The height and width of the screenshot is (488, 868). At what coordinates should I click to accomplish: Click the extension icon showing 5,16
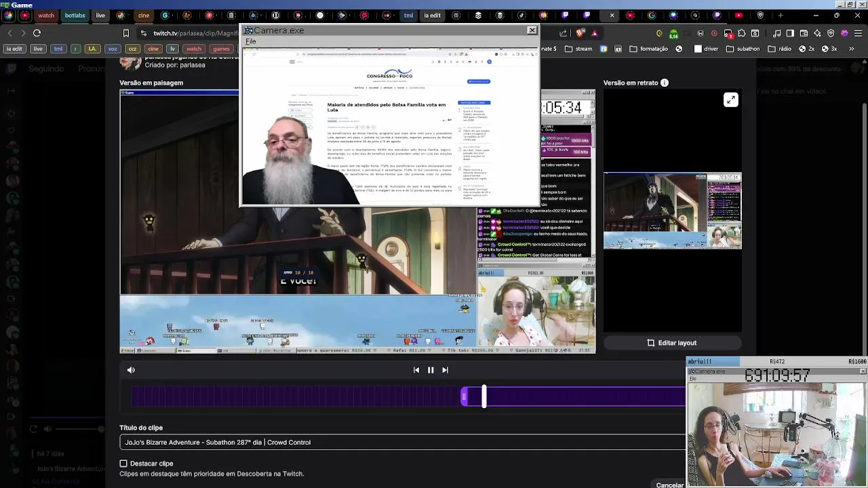(673, 33)
